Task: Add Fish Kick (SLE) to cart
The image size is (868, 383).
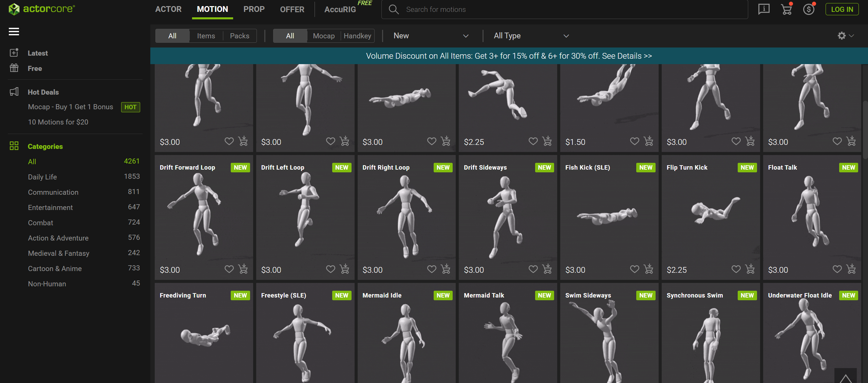Action: coord(648,269)
